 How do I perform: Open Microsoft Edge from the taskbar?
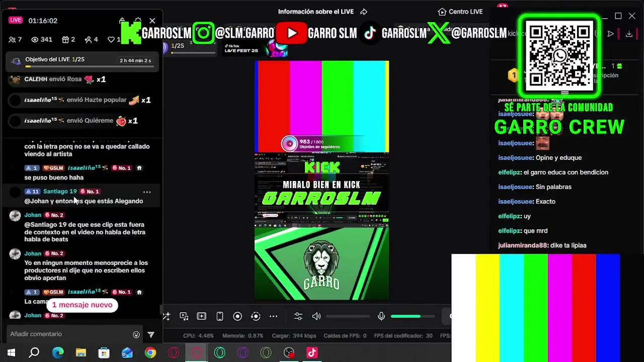coord(58,353)
